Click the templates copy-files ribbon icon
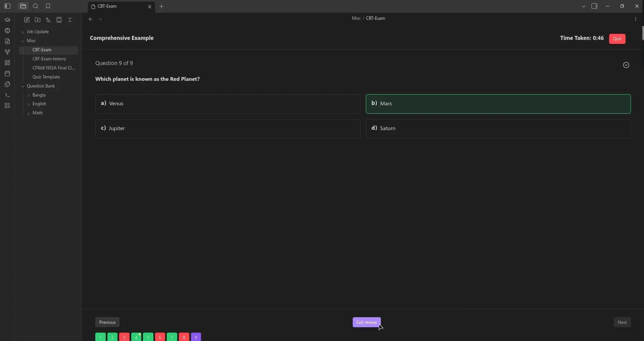This screenshot has width=644, height=341. point(7,84)
